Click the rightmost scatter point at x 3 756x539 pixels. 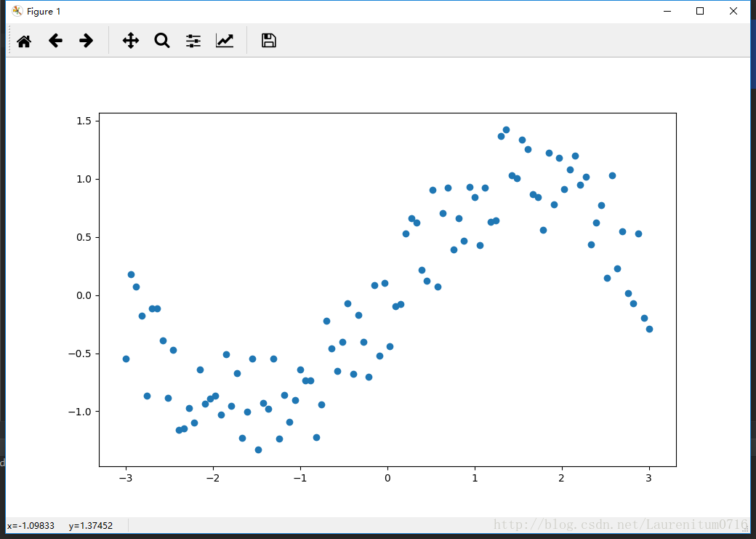(x=649, y=329)
